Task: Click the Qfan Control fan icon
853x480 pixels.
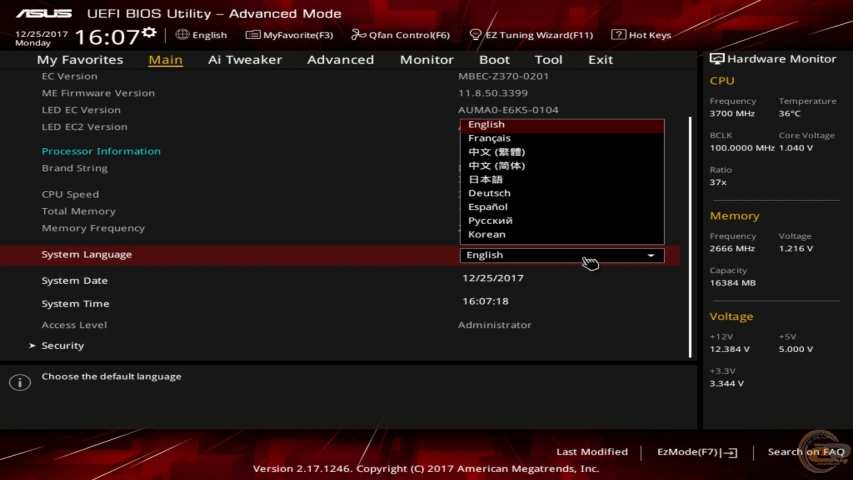Action: coord(358,35)
